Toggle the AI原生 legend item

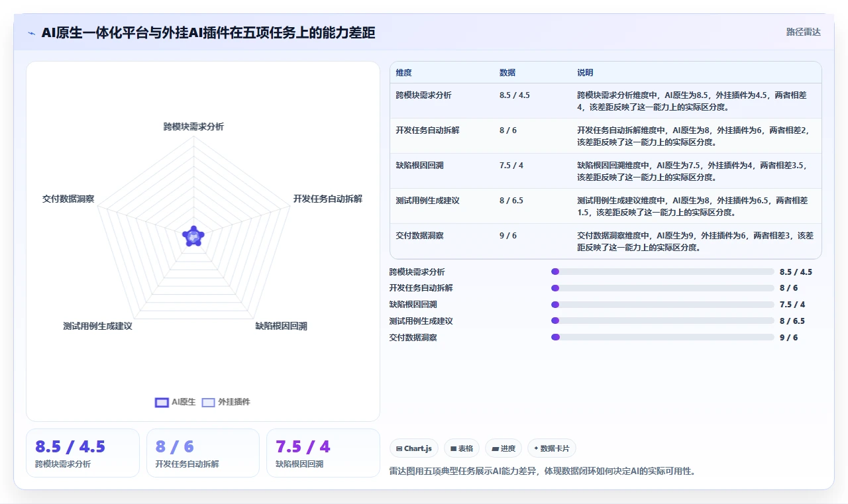click(176, 402)
